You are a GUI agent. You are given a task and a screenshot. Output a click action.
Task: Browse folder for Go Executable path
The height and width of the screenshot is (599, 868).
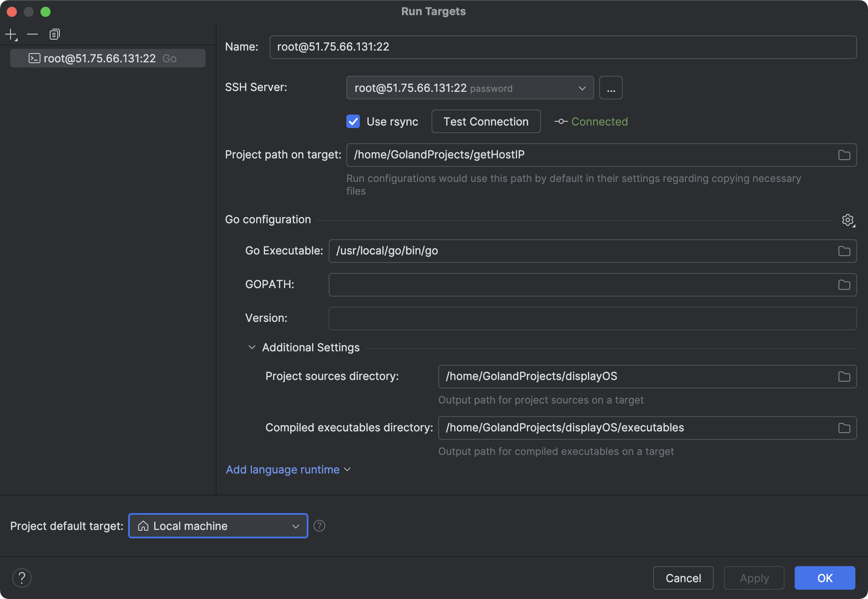tap(844, 251)
